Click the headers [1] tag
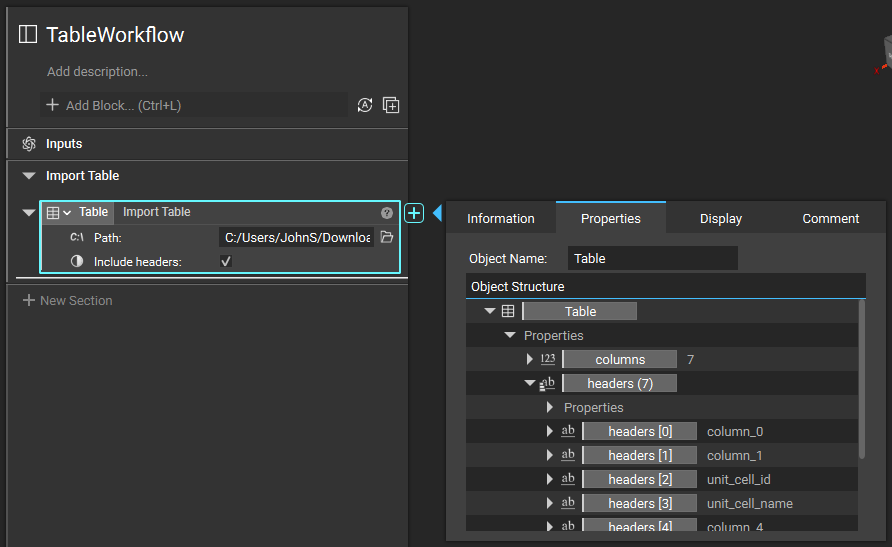The image size is (892, 547). pos(640,455)
